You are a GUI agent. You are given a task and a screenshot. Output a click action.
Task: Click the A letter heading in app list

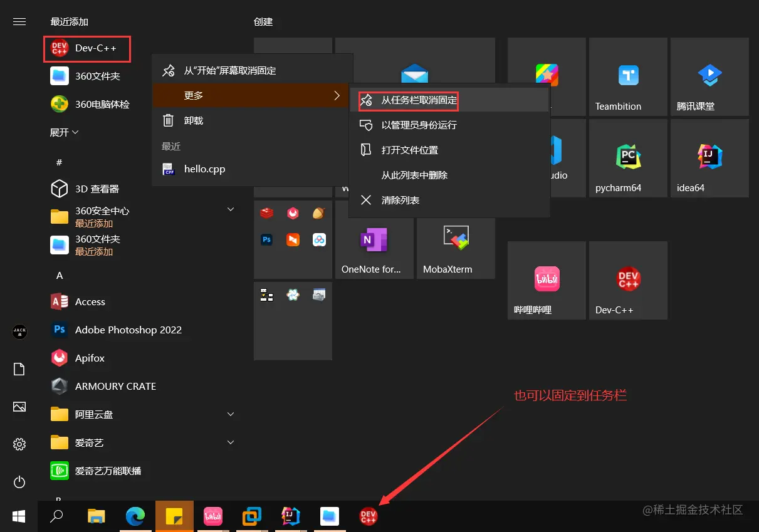(x=60, y=276)
